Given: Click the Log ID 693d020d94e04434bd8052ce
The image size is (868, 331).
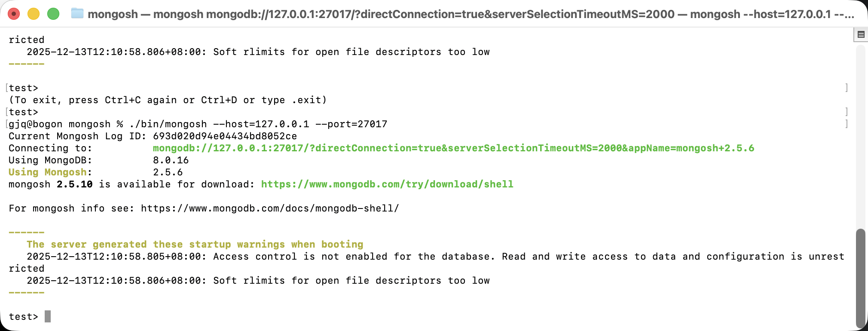Looking at the screenshot, I should click(225, 136).
